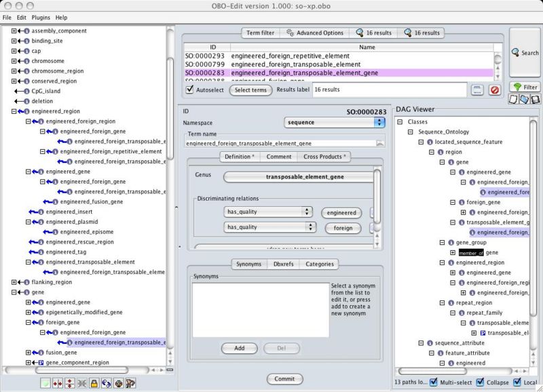
Task: Select result row engineered_foreign_repetitive_element
Action: coord(338,56)
